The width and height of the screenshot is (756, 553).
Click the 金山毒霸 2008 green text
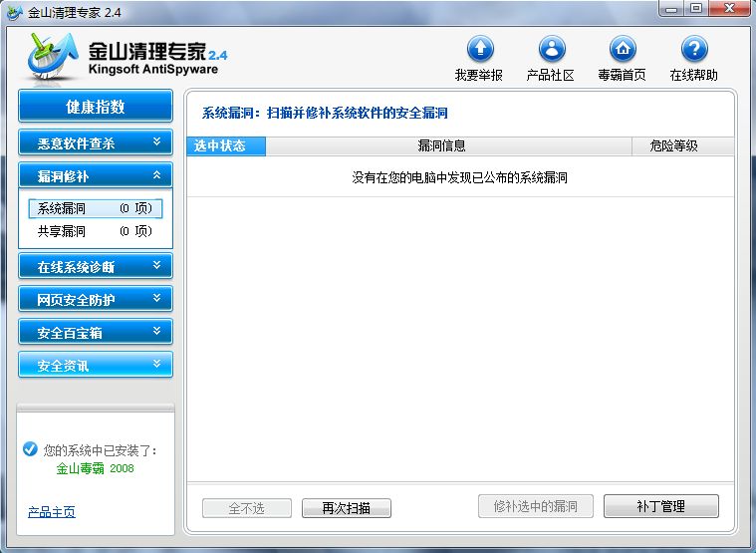(95, 468)
